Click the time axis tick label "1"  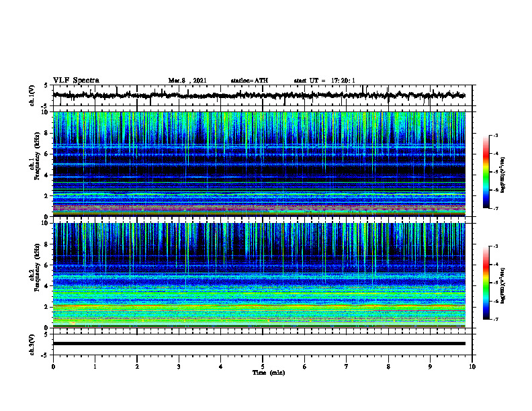click(95, 367)
